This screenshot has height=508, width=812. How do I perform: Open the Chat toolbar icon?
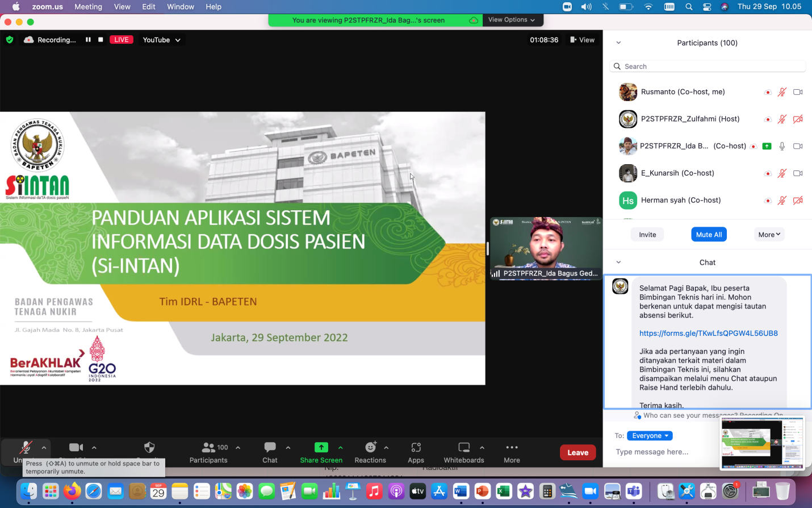[x=270, y=452]
